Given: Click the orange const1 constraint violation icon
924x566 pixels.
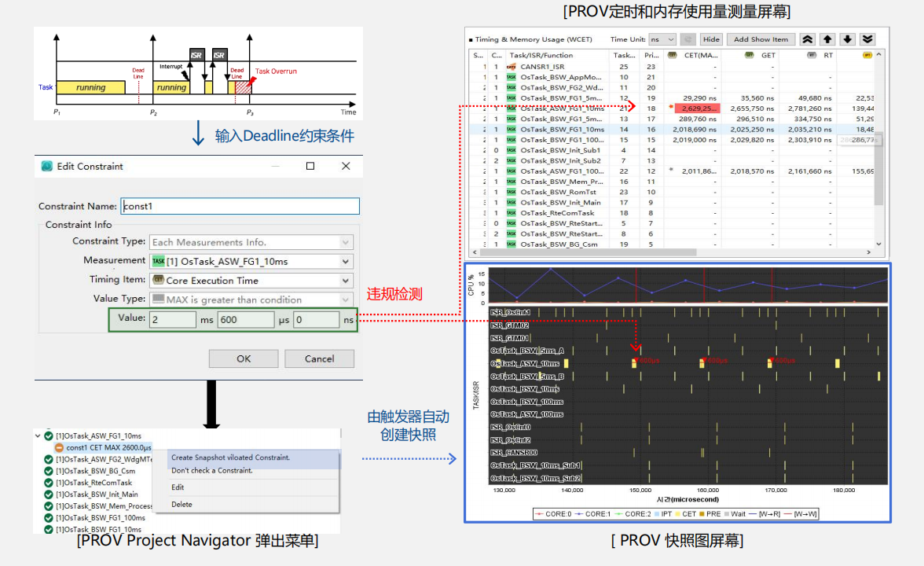Looking at the screenshot, I should [x=59, y=447].
